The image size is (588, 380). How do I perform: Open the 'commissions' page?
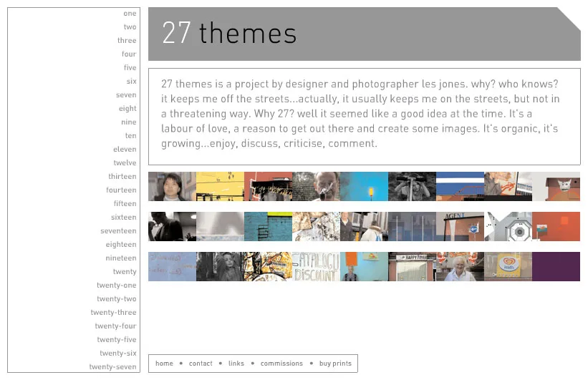pos(281,364)
